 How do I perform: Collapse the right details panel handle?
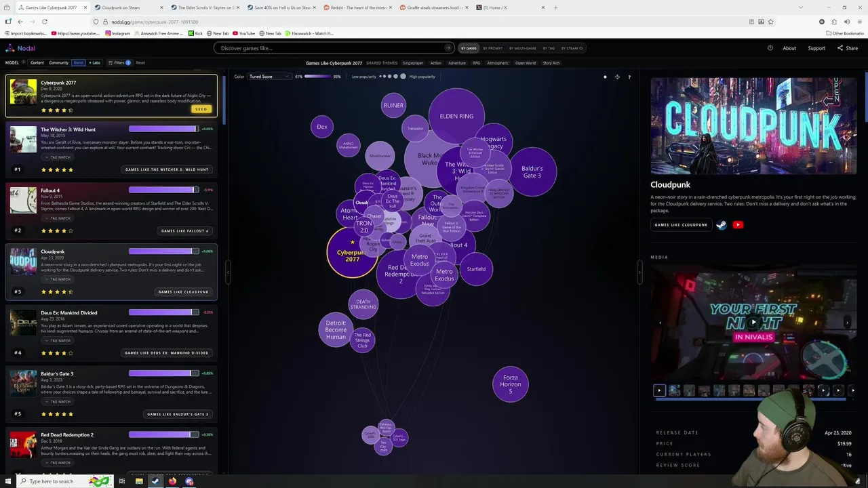639,272
